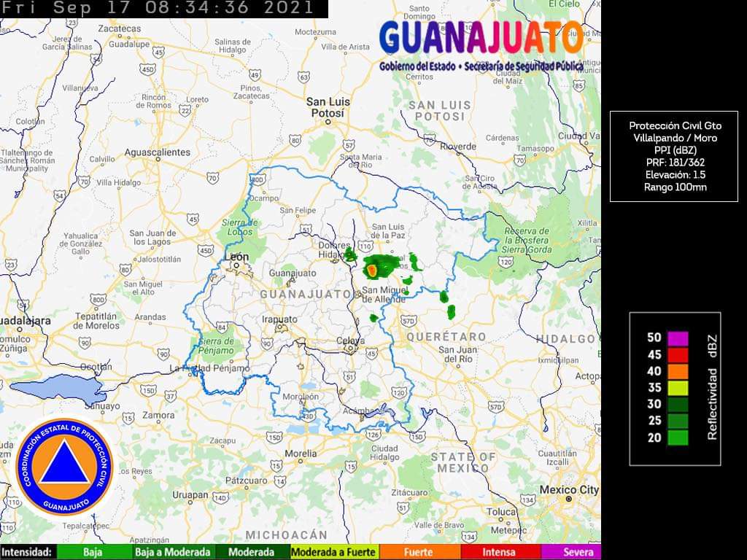Click the Fuerte orange intensity segment
The height and width of the screenshot is (560, 747).
coord(419,552)
